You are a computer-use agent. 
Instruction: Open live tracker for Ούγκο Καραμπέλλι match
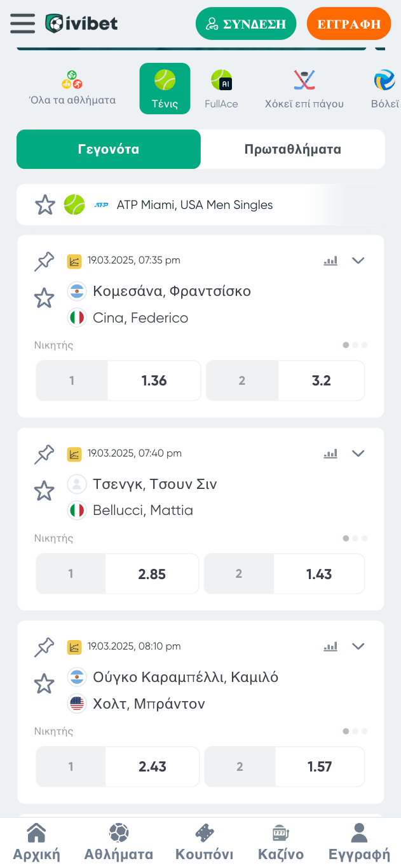[74, 647]
